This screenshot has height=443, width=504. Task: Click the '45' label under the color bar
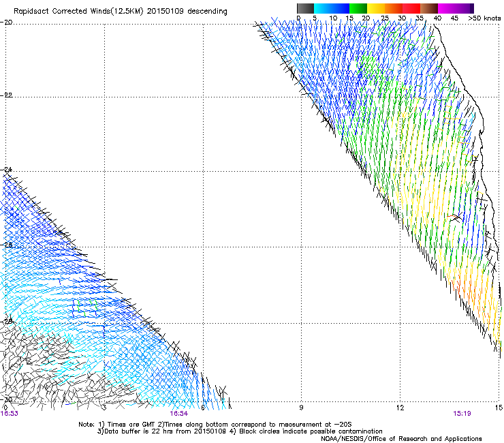(x=454, y=18)
